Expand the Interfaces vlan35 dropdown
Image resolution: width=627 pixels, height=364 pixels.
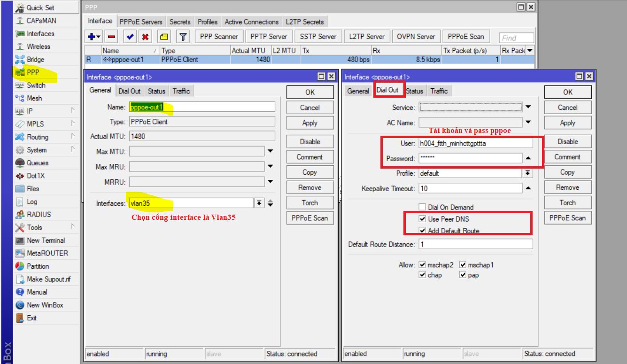(259, 203)
